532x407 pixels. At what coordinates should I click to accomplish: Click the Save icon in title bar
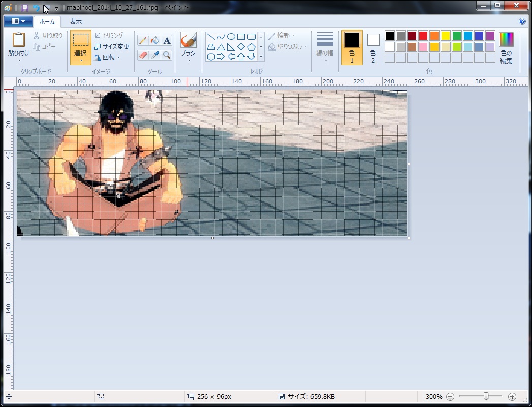point(24,8)
